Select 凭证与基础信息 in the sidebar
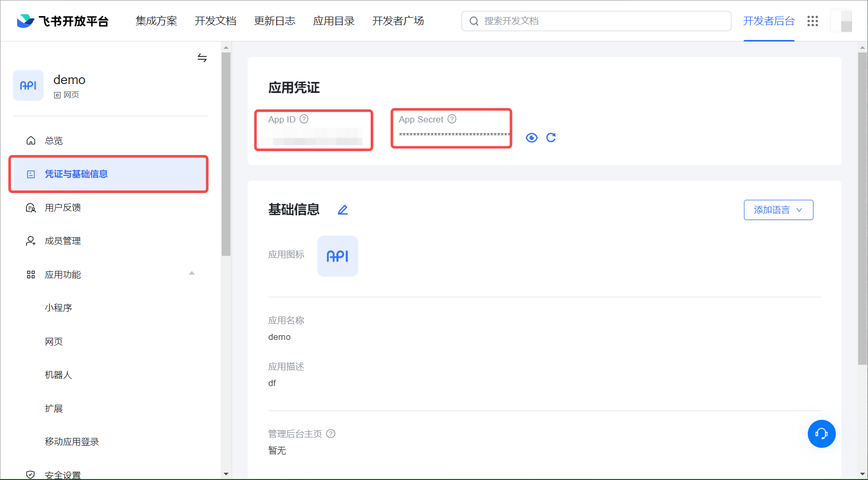The image size is (868, 480). tap(108, 174)
